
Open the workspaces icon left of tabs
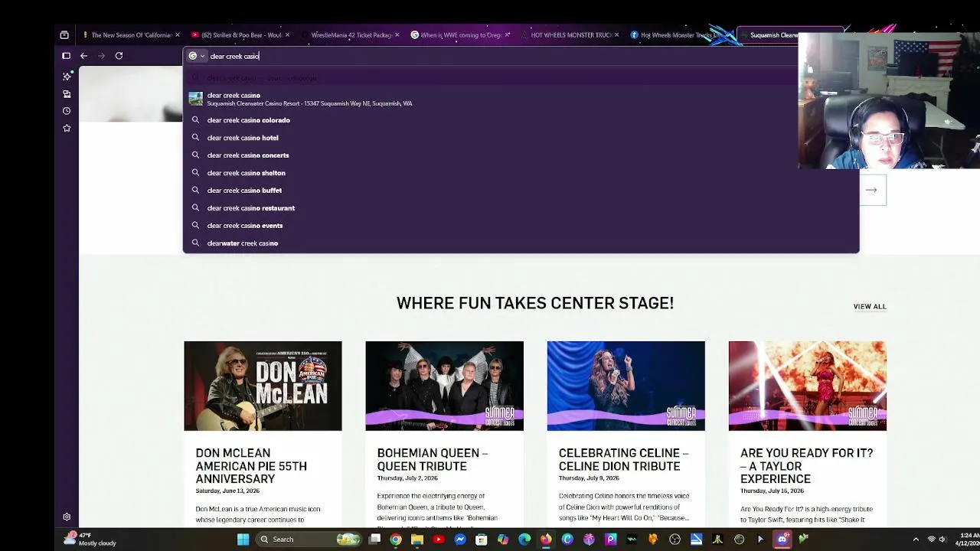click(64, 34)
